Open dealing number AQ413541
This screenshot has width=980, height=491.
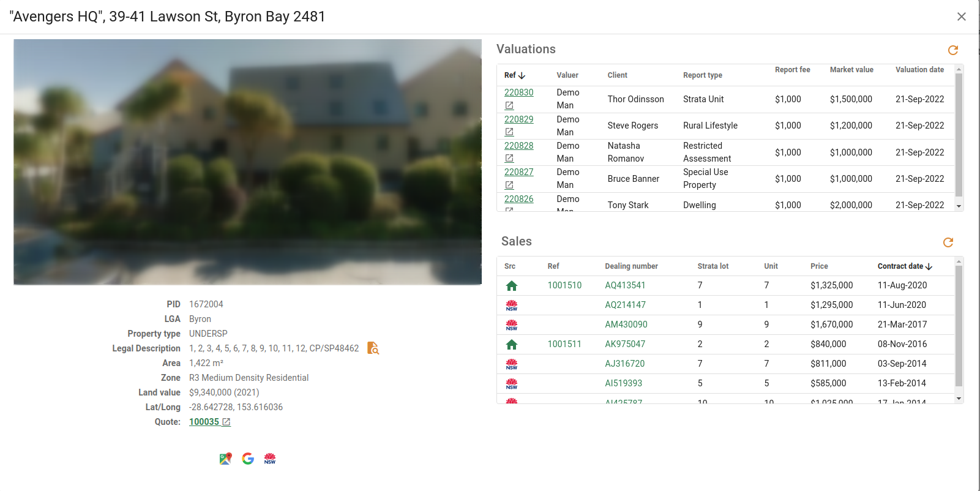pyautogui.click(x=625, y=285)
